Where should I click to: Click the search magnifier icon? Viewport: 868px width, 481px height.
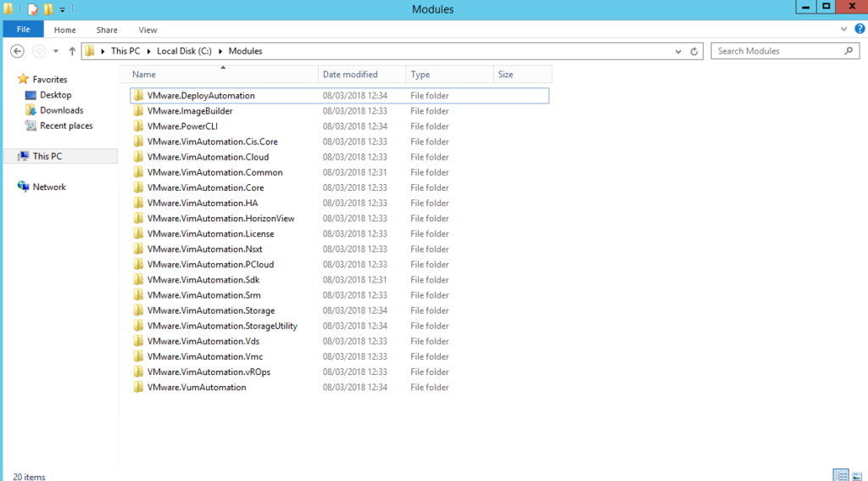(x=849, y=51)
